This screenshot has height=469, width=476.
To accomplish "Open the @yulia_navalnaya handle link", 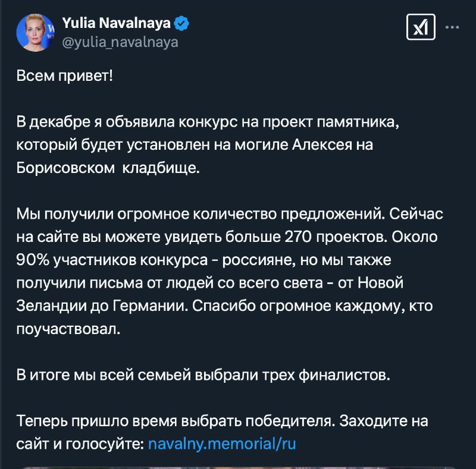I will pos(120,42).
